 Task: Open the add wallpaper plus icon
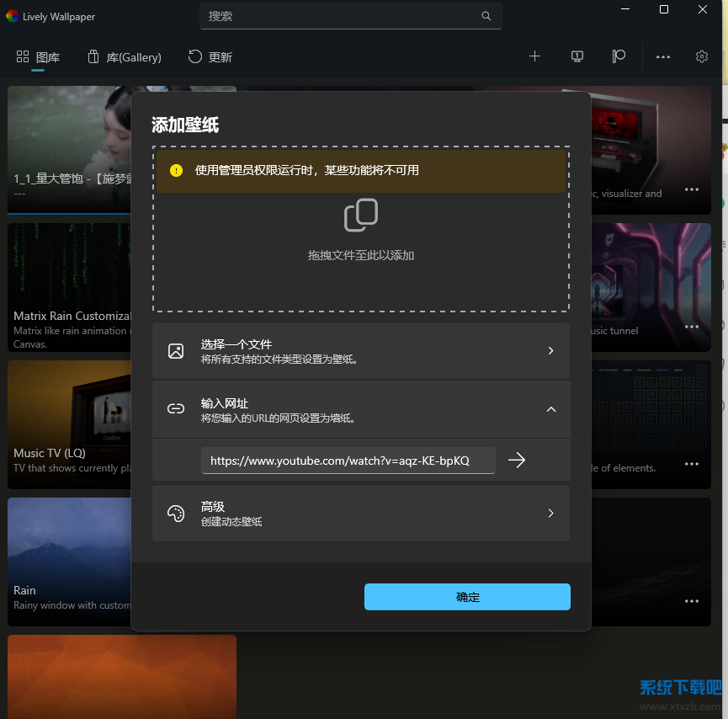pos(535,56)
